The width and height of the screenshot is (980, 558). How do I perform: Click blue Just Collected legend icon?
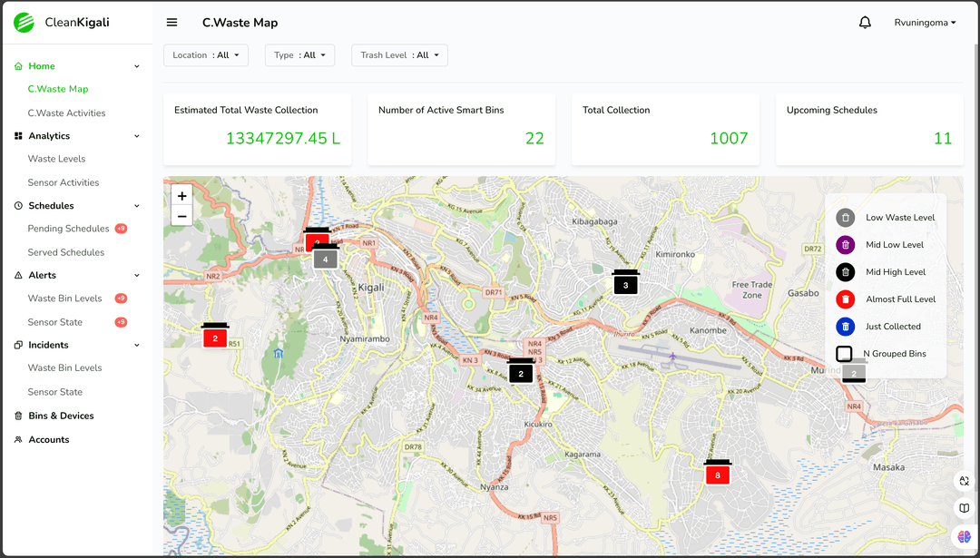(845, 326)
